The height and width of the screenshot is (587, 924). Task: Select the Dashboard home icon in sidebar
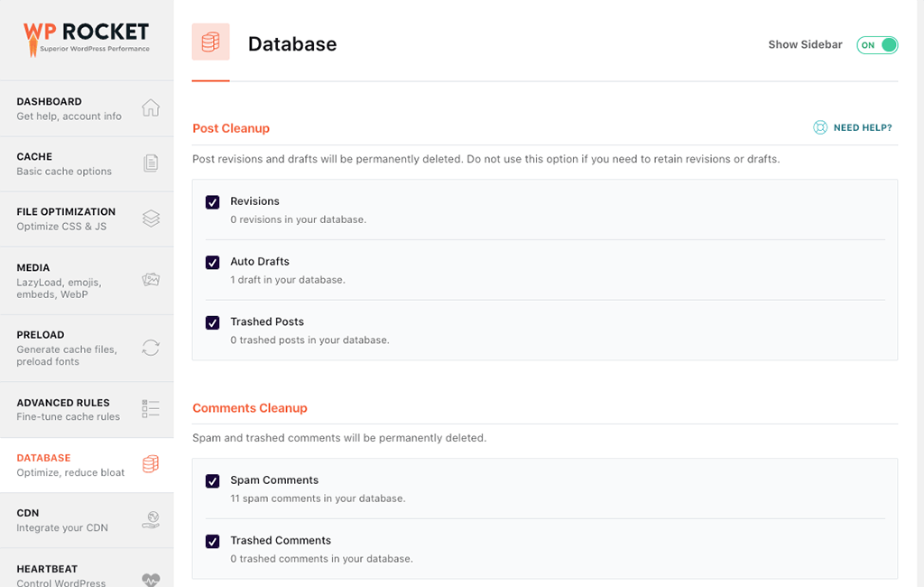pyautogui.click(x=151, y=107)
